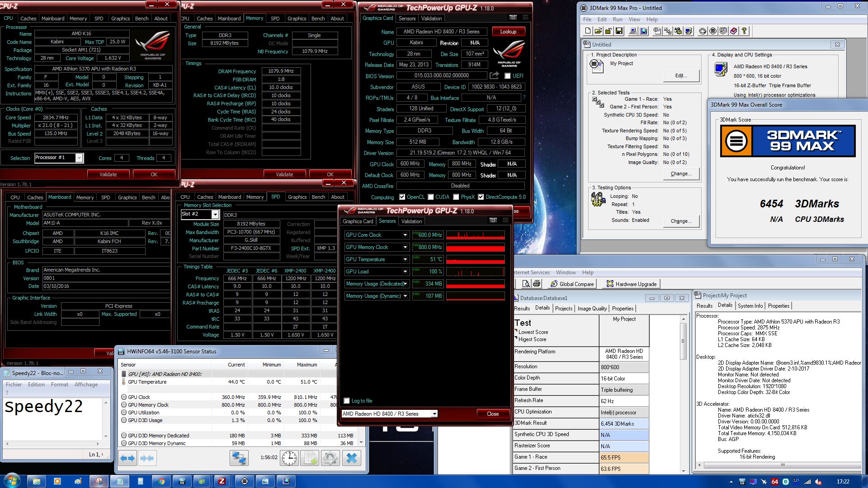Switch to System Info tab in Project panel
Screen dimensions: 868x488
[750, 306]
